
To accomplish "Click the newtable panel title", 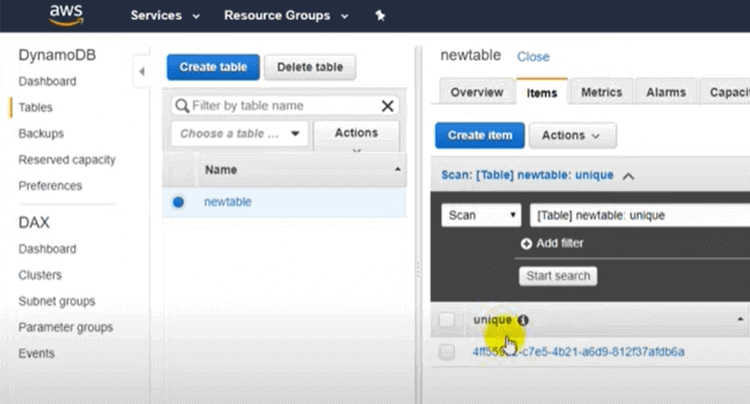I will (x=471, y=55).
